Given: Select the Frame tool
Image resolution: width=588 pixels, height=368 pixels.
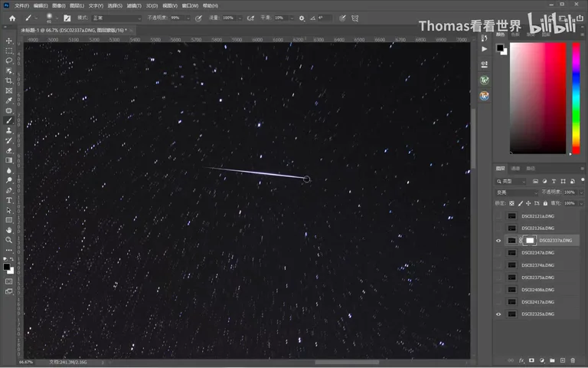Looking at the screenshot, I should pos(9,90).
